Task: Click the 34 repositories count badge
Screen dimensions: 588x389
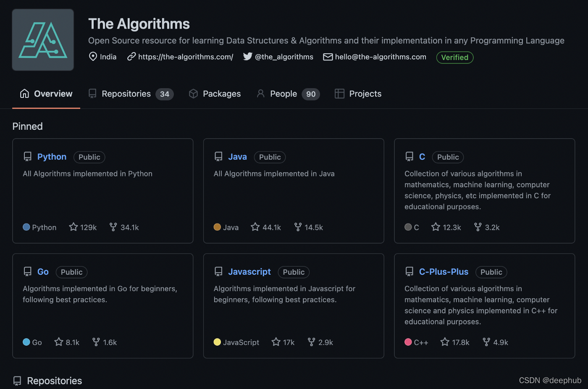Action: 165,94
